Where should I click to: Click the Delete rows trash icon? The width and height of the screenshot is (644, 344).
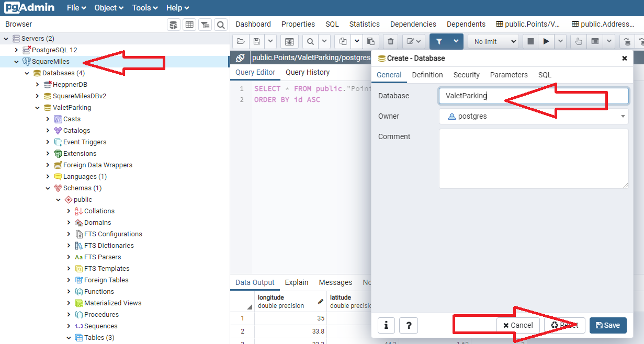pyautogui.click(x=390, y=41)
